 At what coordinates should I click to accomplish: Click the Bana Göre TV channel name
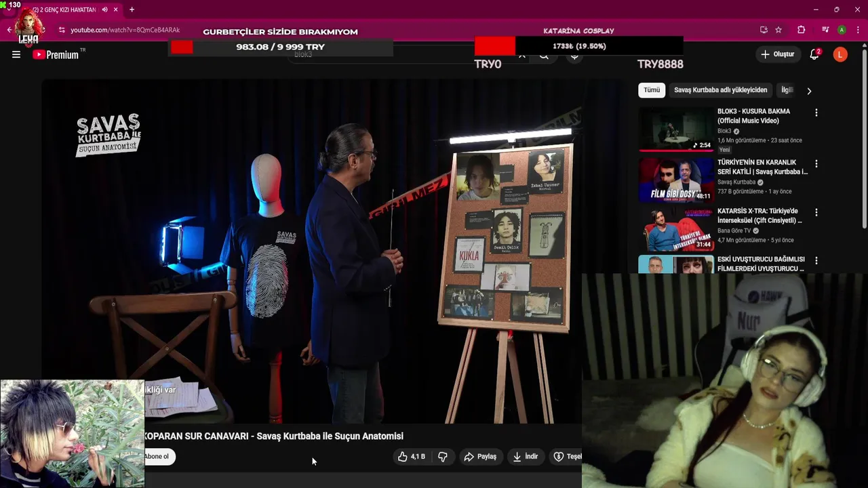734,230
